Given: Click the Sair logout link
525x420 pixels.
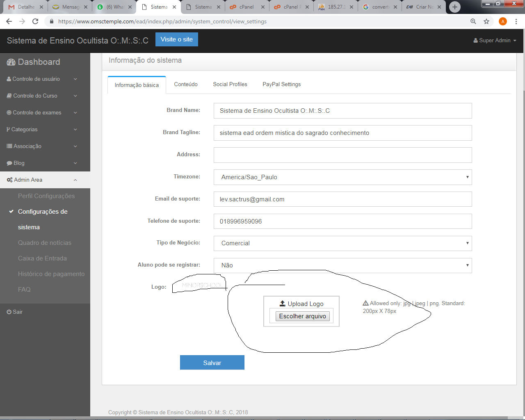Looking at the screenshot, I should [15, 312].
